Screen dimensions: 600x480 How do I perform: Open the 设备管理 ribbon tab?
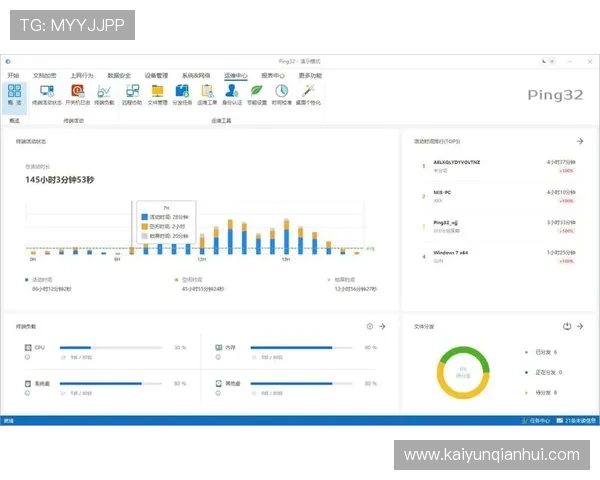click(156, 75)
